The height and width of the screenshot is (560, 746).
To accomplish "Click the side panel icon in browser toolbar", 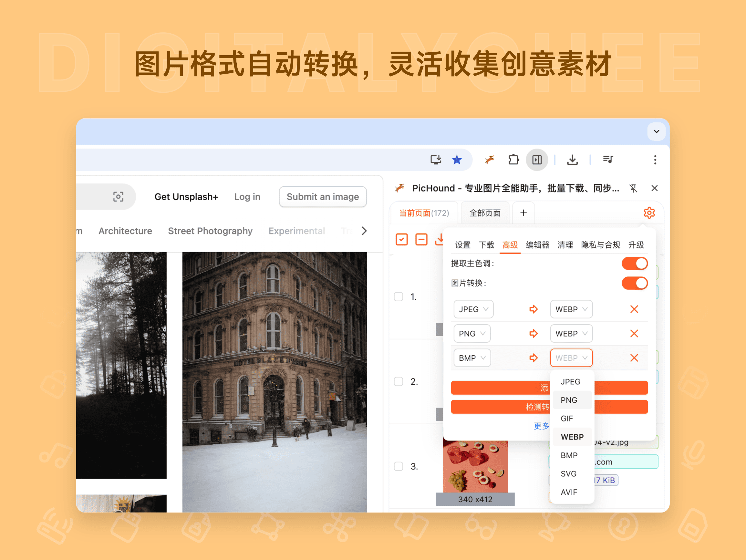I will [537, 160].
